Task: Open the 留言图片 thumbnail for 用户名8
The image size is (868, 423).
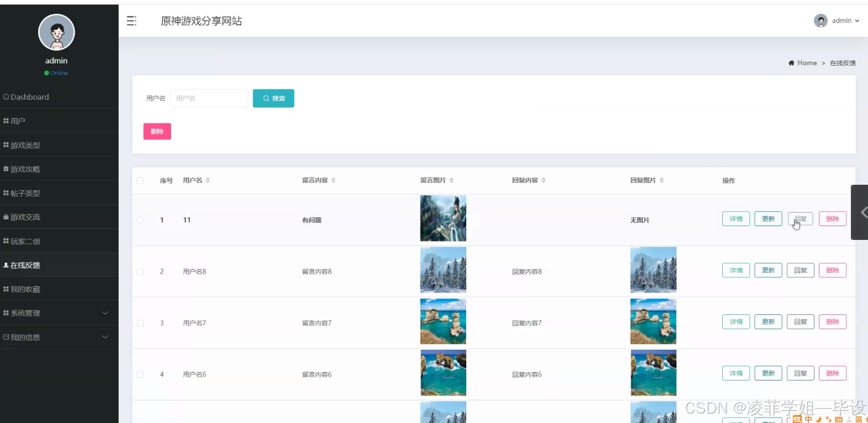Action: [x=443, y=270]
